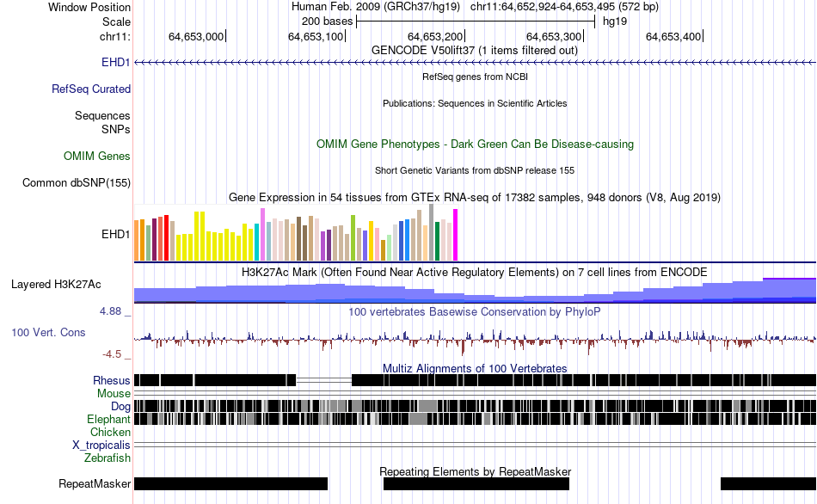Click the 100 Vert. Cons track label
Viewport: 817px width, 504px height.
point(48,333)
